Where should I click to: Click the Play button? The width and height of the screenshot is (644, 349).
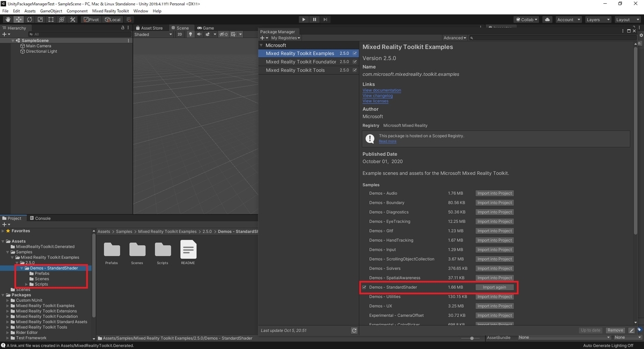304,20
